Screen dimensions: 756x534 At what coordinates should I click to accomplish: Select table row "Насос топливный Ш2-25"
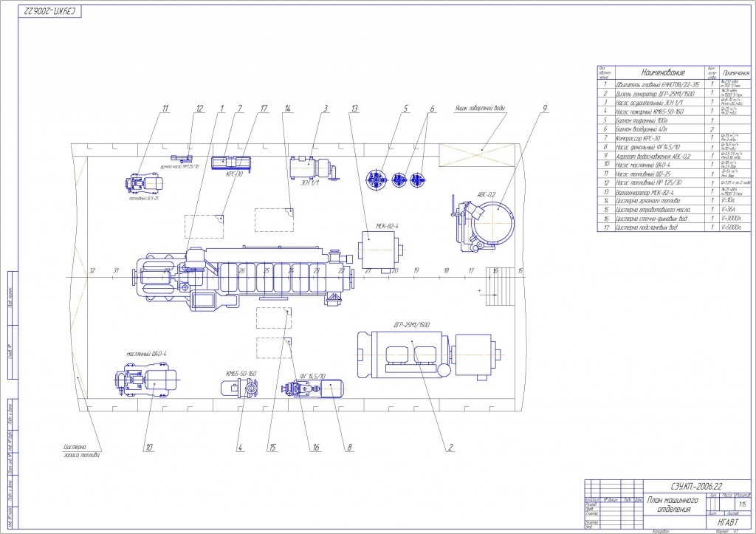(x=674, y=174)
